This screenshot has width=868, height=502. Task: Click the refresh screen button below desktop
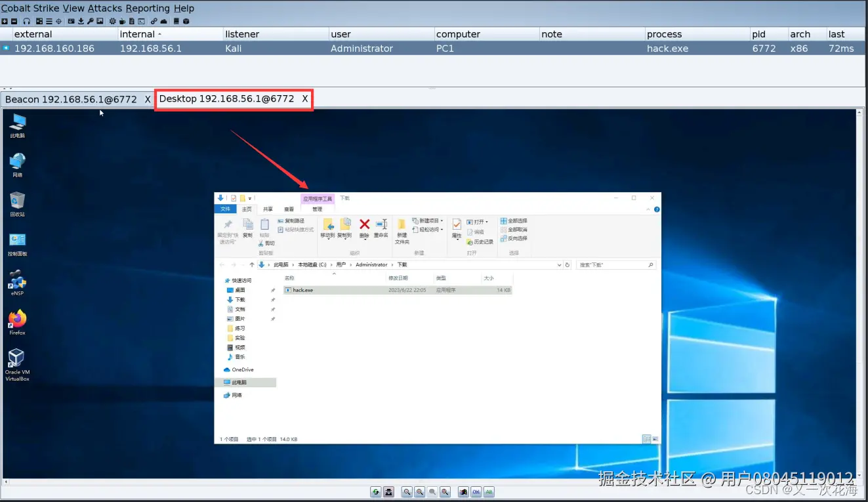click(x=376, y=492)
